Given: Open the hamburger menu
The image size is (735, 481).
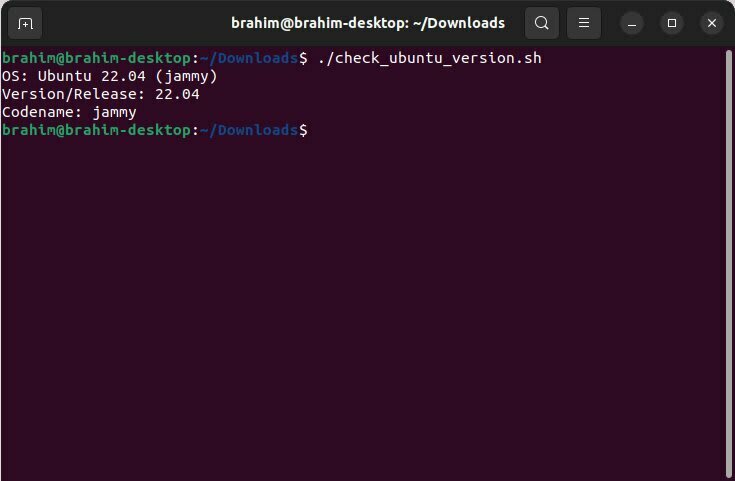Looking at the screenshot, I should (584, 23).
